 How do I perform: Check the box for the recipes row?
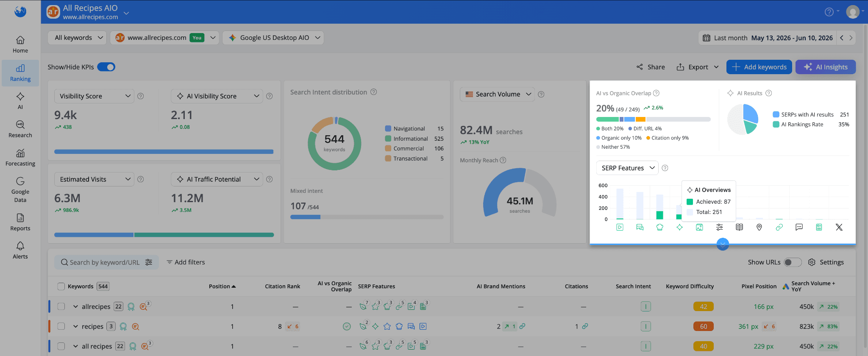point(61,326)
